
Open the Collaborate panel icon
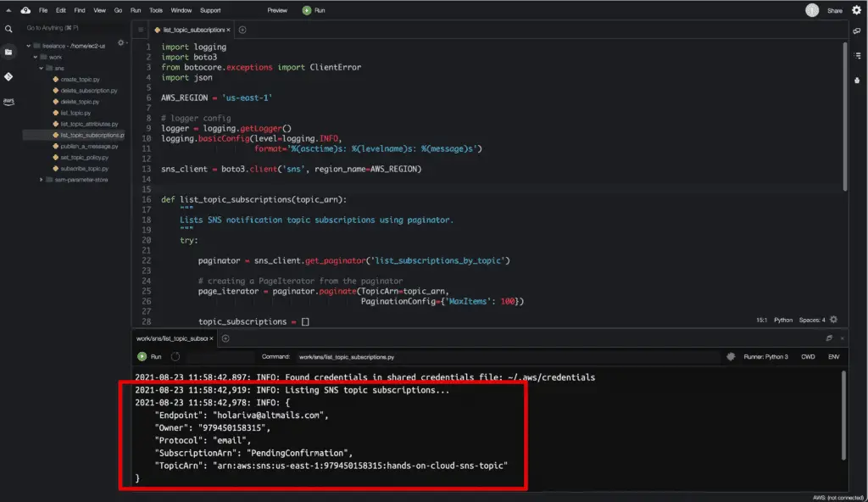click(x=857, y=31)
